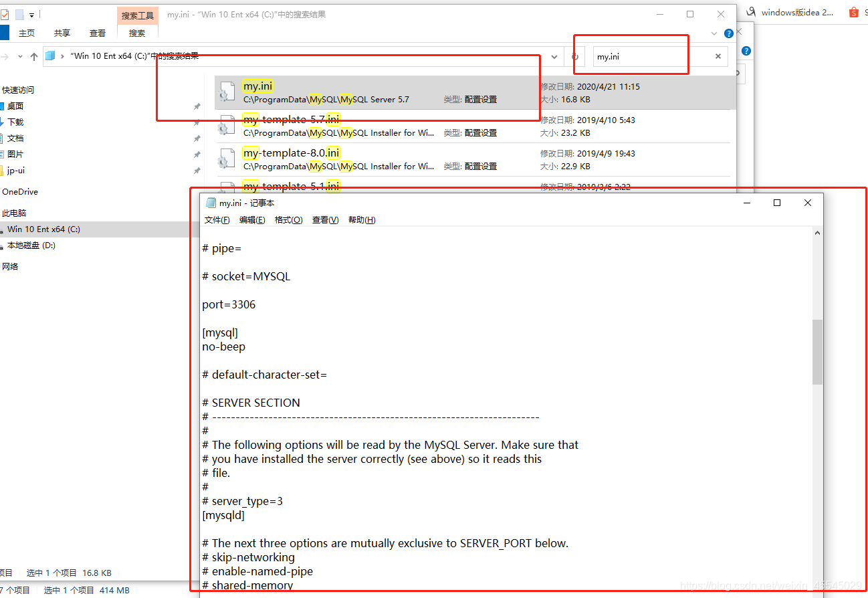The height and width of the screenshot is (598, 868).
Task: Select OneDrive in the navigation pane
Action: tap(20, 191)
